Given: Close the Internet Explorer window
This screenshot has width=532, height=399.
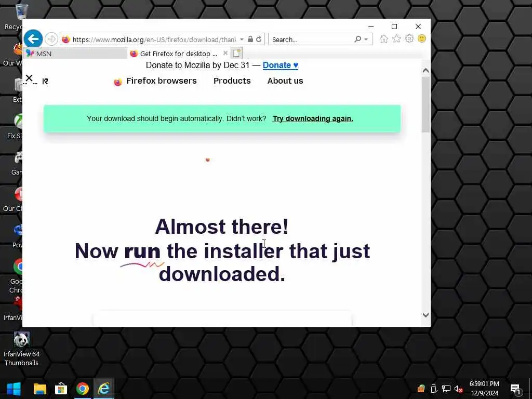Looking at the screenshot, I should pos(418,26).
